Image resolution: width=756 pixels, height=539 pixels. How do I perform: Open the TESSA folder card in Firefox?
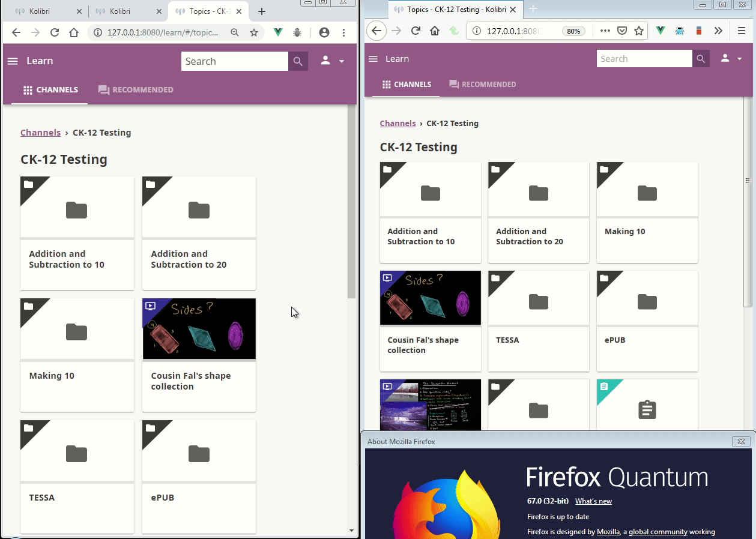pyautogui.click(x=539, y=321)
